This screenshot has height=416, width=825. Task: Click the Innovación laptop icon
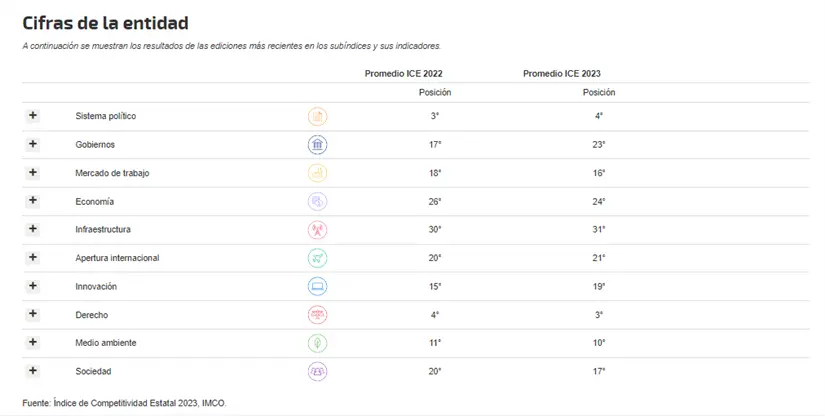pos(317,287)
